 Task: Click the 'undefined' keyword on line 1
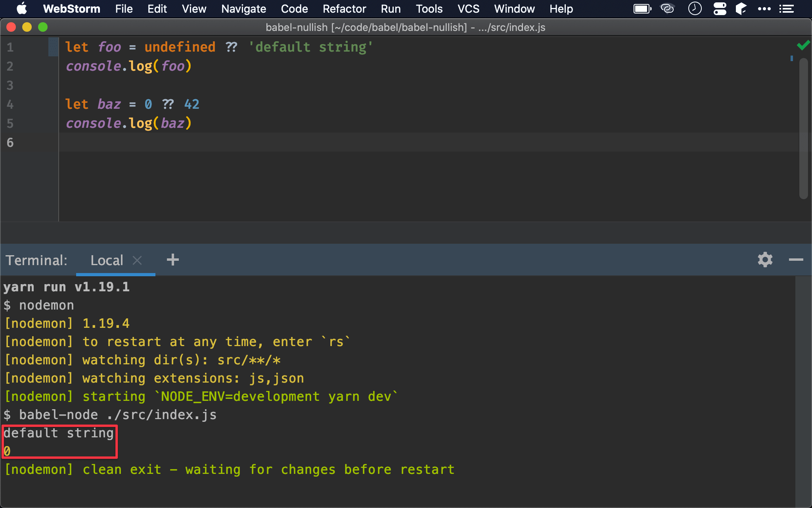pyautogui.click(x=180, y=47)
